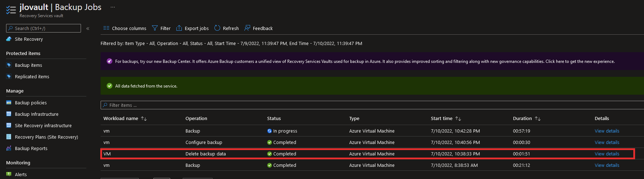Screen dimensions: 644x179
Task: View details of 8:38:53 AM Backup job
Action: click(607, 165)
